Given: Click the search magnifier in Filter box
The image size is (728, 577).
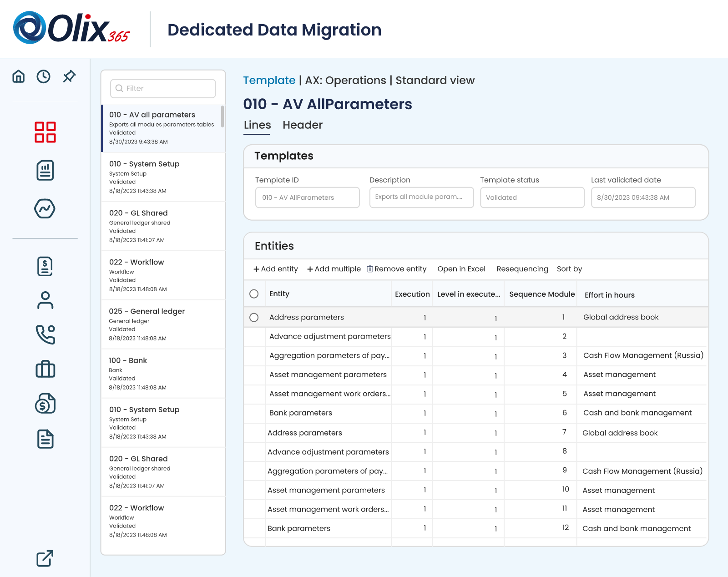Looking at the screenshot, I should pos(119,88).
